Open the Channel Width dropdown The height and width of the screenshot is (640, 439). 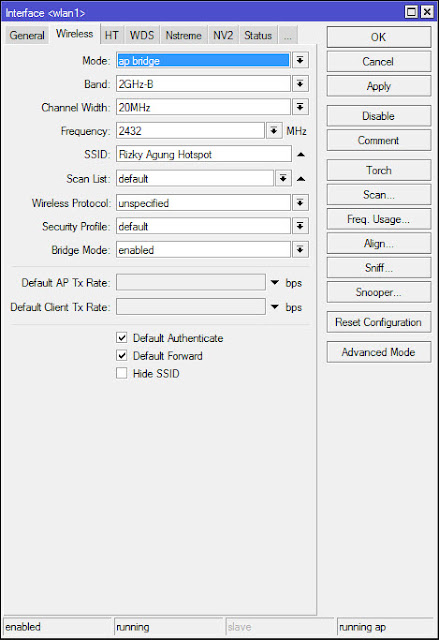click(x=300, y=107)
